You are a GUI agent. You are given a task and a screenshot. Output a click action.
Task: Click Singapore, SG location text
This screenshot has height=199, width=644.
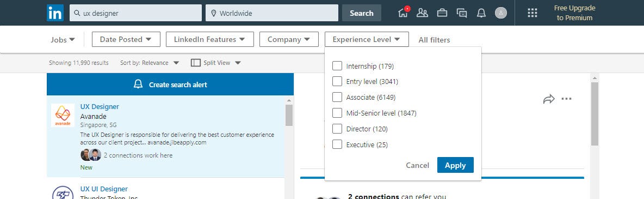(98, 125)
